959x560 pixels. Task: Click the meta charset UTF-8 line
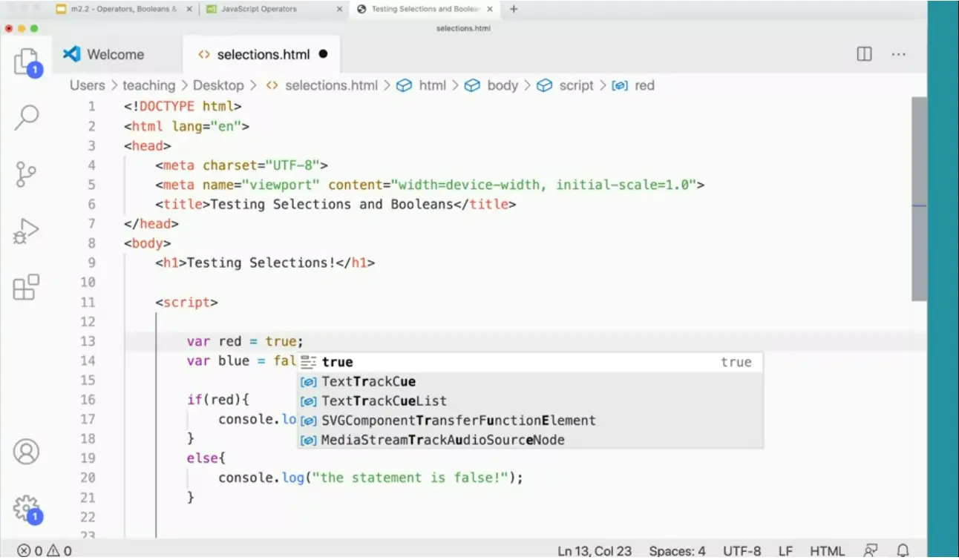241,165
